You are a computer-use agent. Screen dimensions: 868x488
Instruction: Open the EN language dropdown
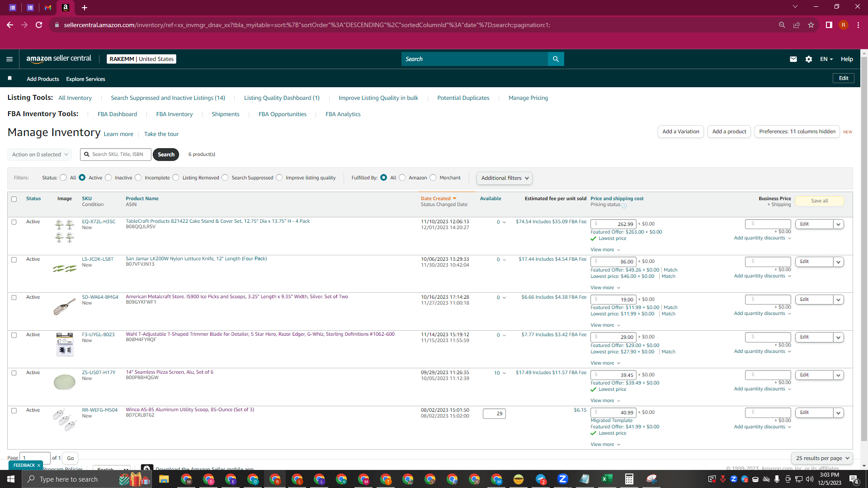[x=826, y=59]
